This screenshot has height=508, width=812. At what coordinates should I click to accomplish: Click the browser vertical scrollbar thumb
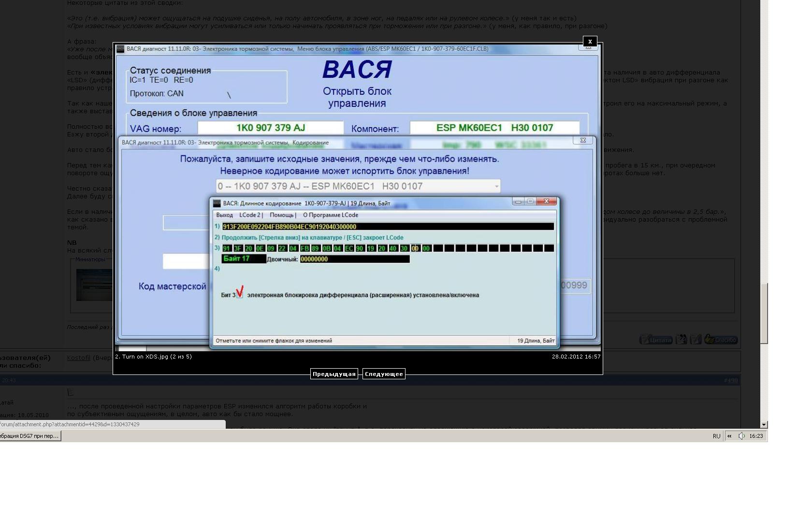click(764, 314)
